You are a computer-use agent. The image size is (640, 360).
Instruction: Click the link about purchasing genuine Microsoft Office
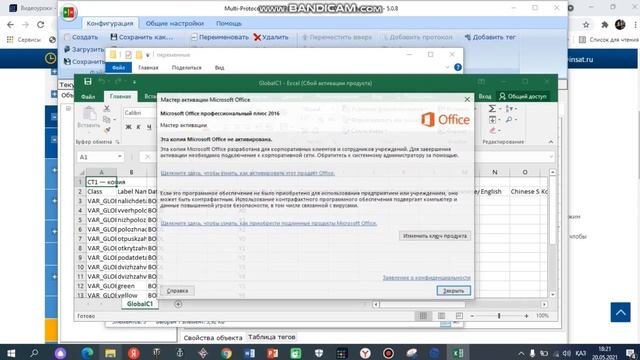coord(269,223)
